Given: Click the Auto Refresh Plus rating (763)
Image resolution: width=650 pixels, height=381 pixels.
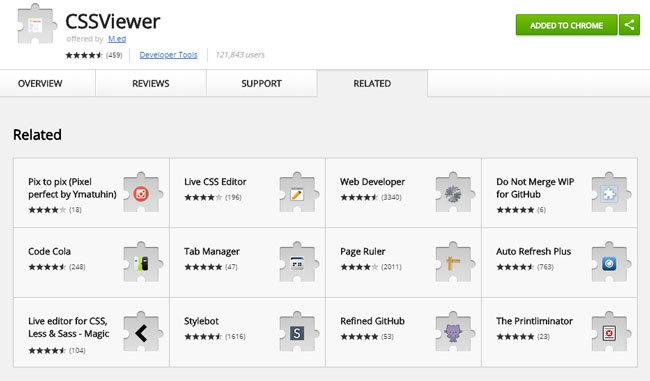Looking at the screenshot, I should [525, 267].
